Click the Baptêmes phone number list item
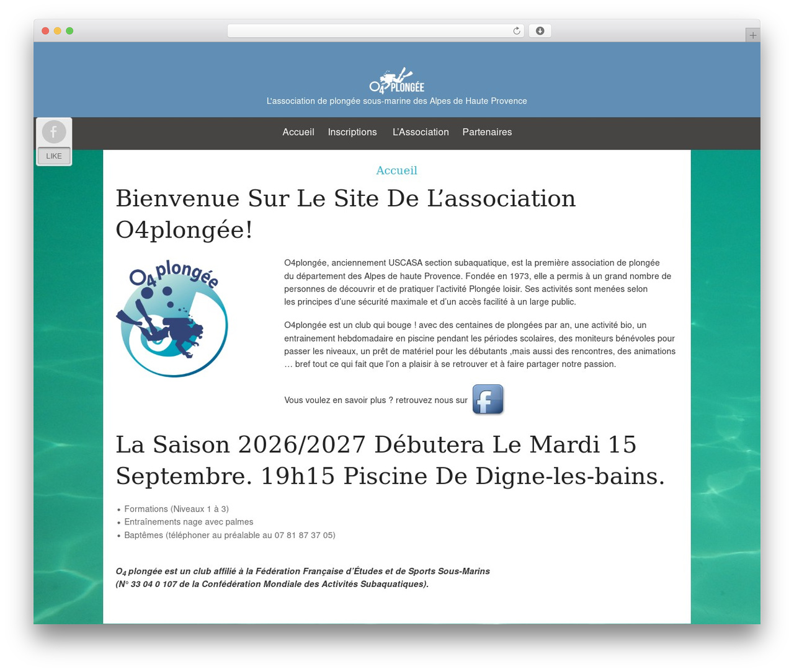Screen dimensions: 794x672 pos(230,535)
